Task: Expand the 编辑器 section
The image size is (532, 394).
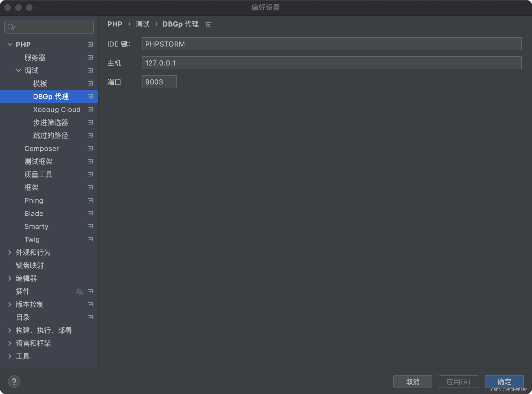Action: click(10, 278)
